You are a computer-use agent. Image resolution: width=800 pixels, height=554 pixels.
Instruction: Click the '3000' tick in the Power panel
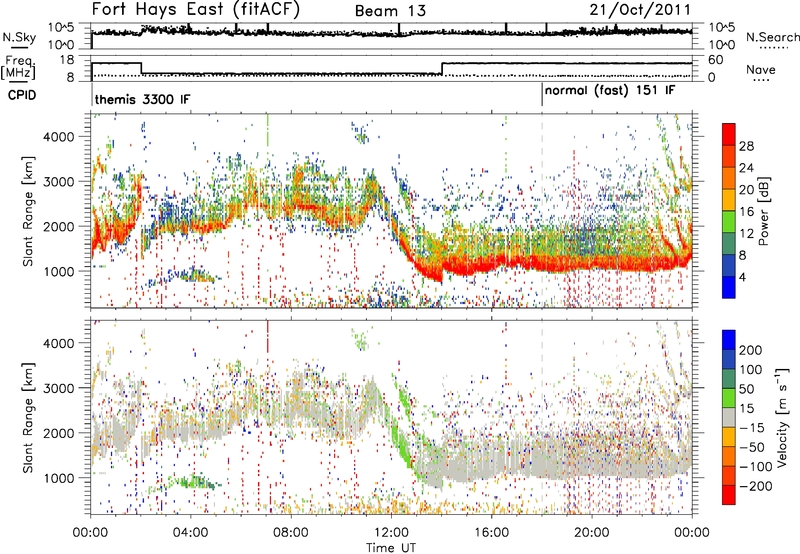[x=59, y=182]
